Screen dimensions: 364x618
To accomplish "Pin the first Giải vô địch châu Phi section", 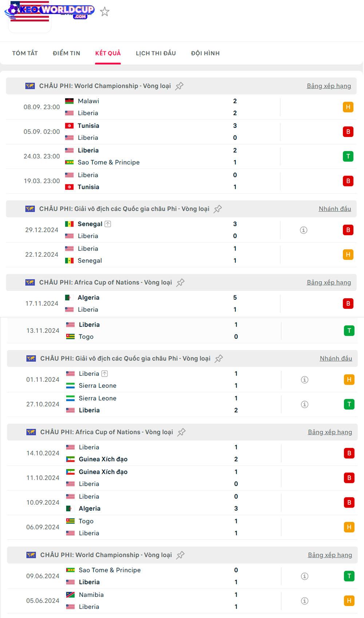I will [x=218, y=209].
